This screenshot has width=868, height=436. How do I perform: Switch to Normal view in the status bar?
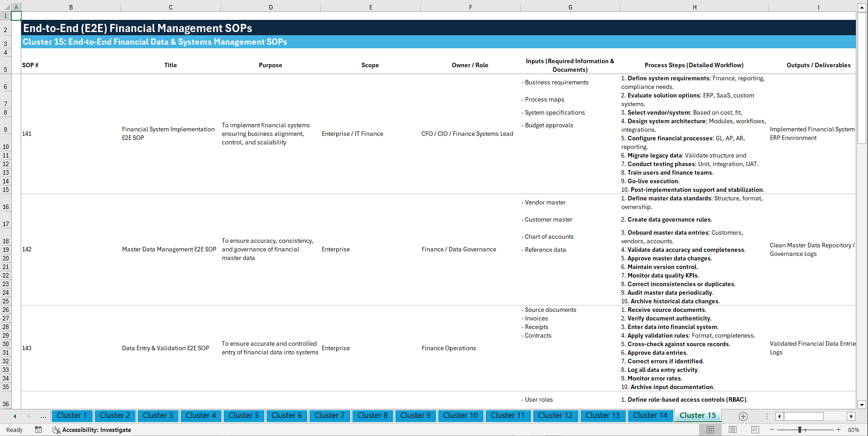(710, 430)
